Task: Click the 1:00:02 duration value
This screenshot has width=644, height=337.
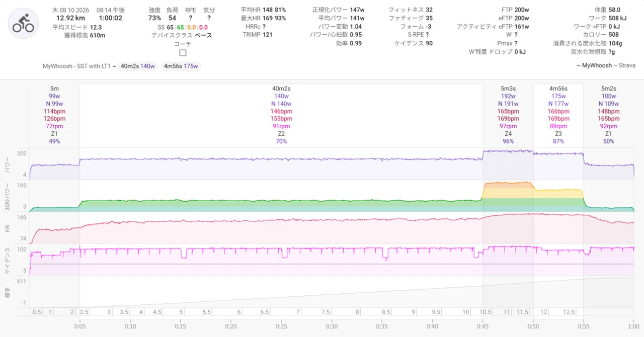Action: tap(111, 18)
